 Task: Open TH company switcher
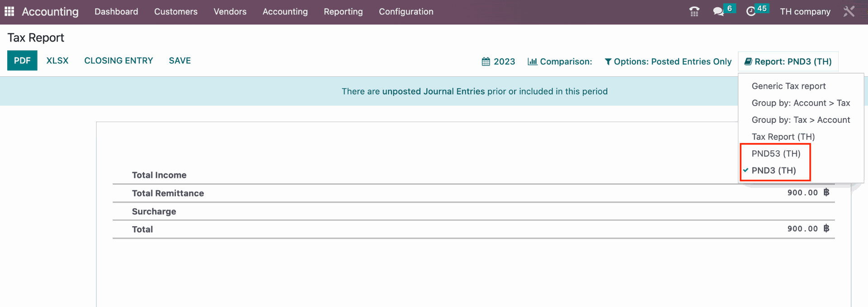(x=805, y=12)
